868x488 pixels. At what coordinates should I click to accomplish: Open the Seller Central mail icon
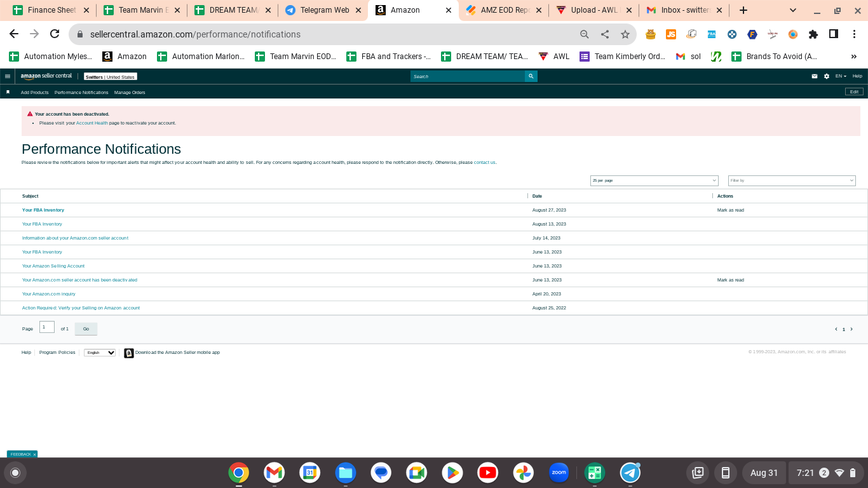pyautogui.click(x=815, y=76)
